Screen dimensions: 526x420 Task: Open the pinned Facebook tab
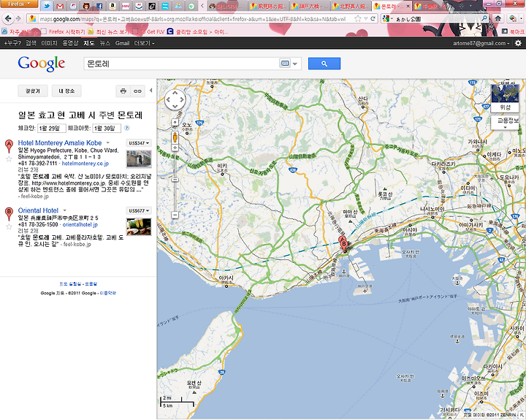pyautogui.click(x=99, y=6)
